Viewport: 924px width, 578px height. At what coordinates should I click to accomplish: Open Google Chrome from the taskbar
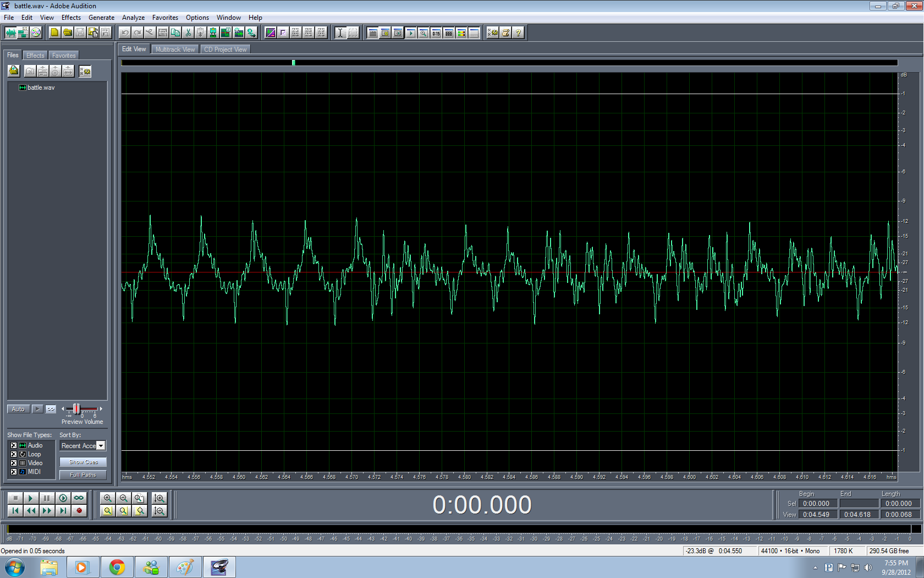tap(117, 567)
